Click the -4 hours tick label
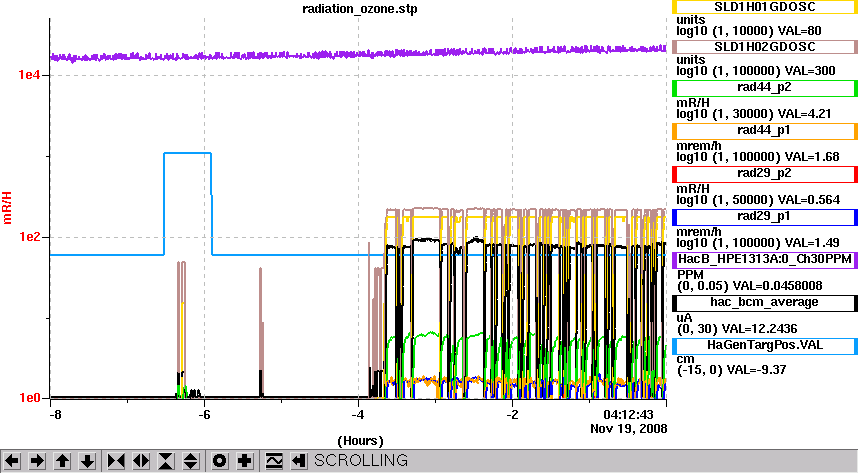Screen dimensions: 858x473 click(358, 414)
